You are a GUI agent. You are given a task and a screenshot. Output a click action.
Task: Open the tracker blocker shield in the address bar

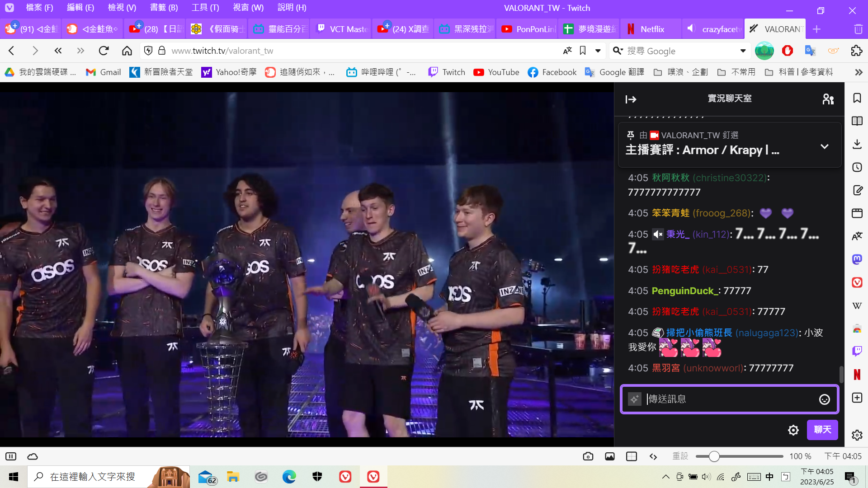[x=148, y=51]
